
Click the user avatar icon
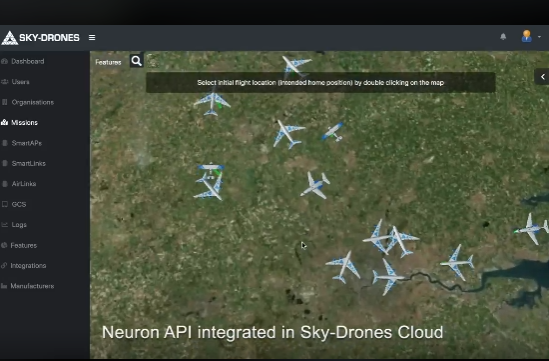click(527, 36)
